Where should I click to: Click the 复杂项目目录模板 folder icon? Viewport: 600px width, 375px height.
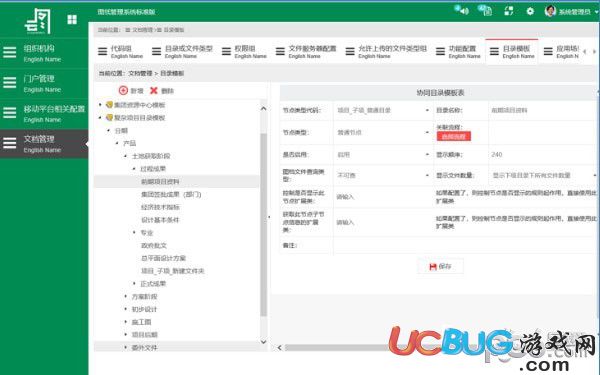(109, 117)
